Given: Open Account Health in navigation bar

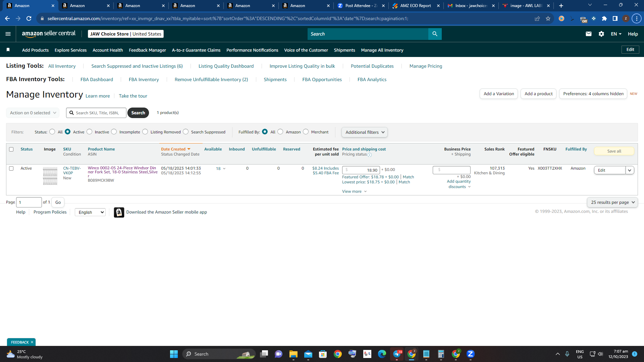Looking at the screenshot, I should point(108,50).
